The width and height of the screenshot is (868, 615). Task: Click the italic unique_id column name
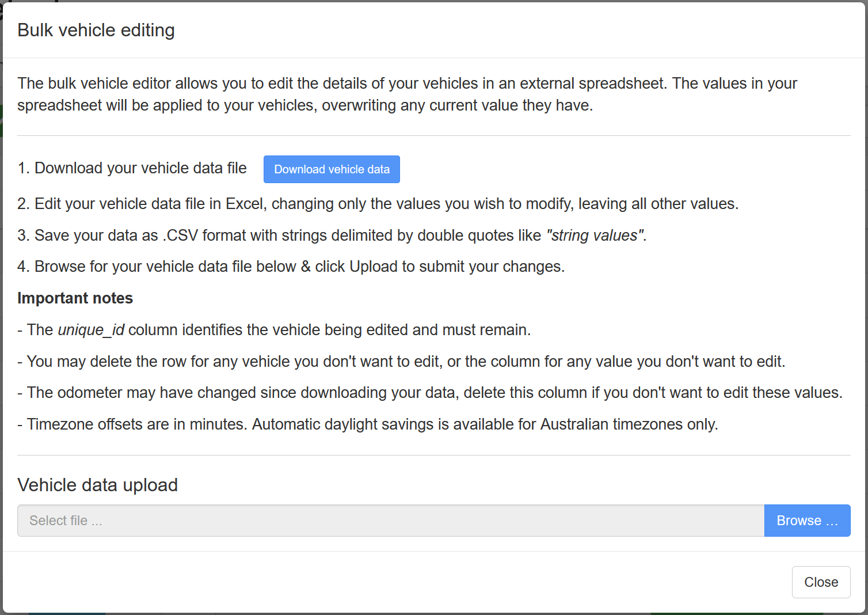pos(91,330)
